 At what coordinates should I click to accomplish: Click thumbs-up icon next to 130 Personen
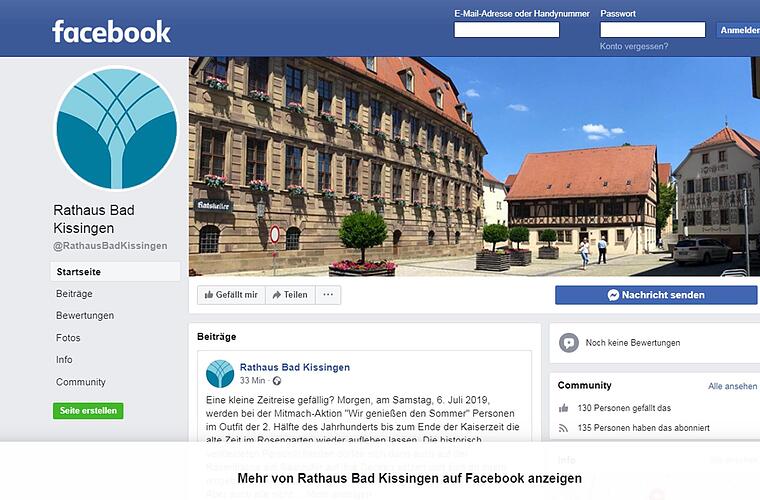[563, 408]
